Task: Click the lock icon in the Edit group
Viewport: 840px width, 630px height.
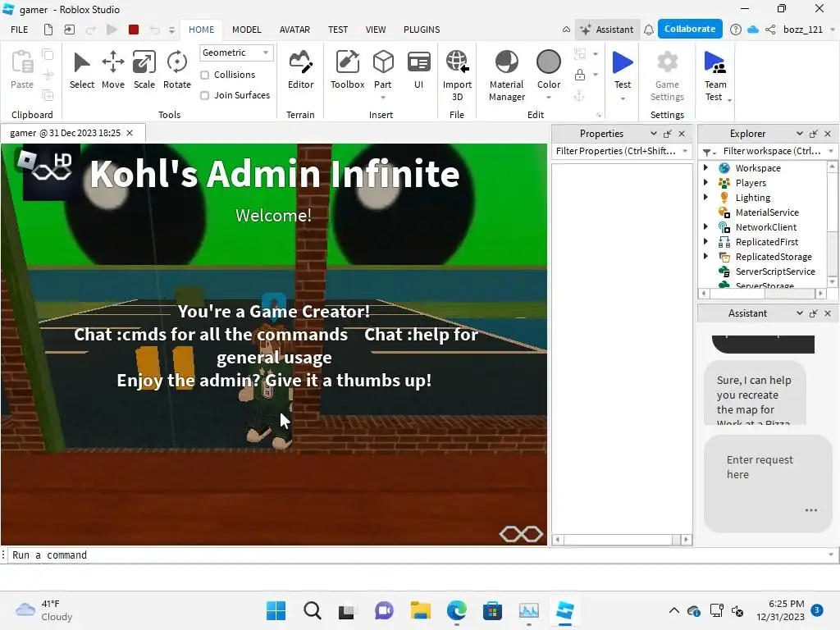Action: tap(580, 75)
